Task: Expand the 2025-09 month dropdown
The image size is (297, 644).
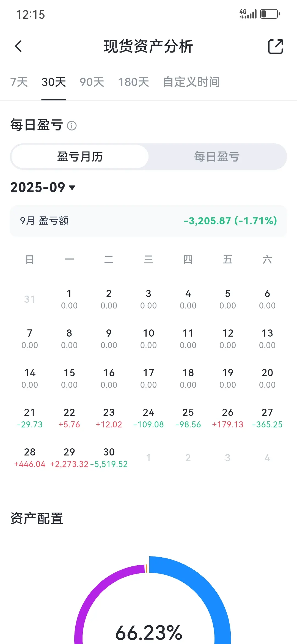Action: pyautogui.click(x=43, y=187)
